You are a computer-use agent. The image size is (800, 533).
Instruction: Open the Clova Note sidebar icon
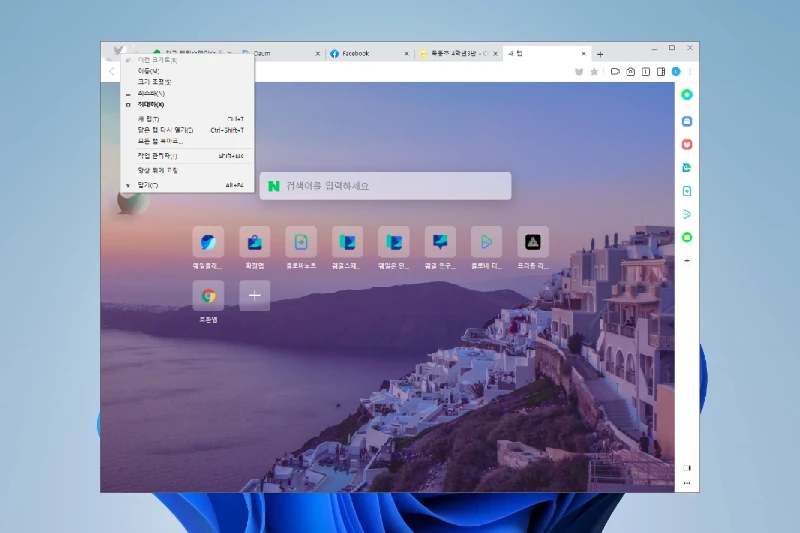687,191
